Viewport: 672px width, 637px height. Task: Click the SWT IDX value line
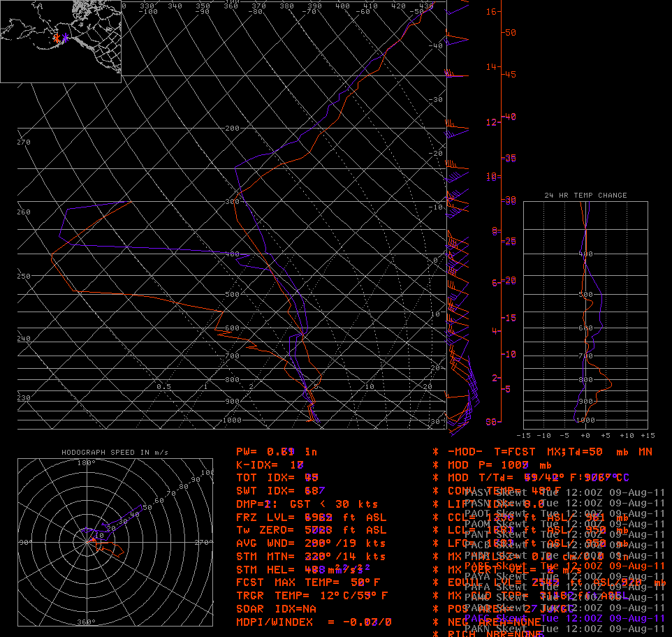tap(281, 491)
